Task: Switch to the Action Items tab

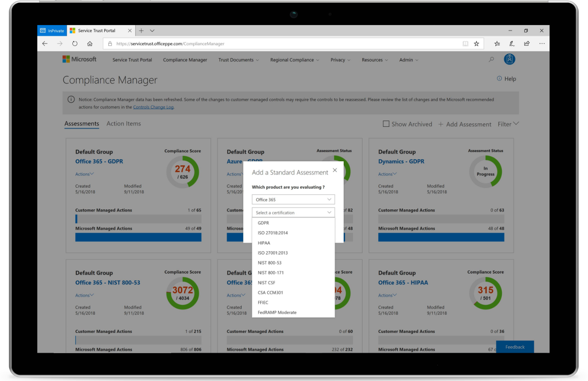Action: [124, 123]
